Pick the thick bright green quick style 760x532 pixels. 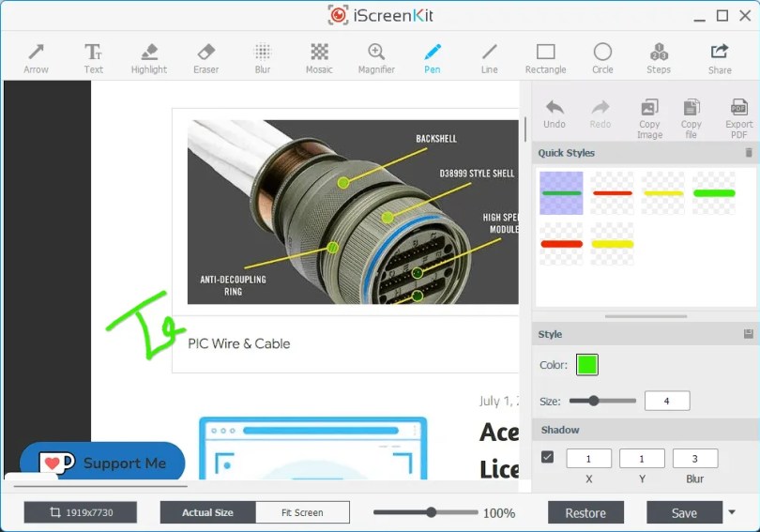(x=714, y=193)
